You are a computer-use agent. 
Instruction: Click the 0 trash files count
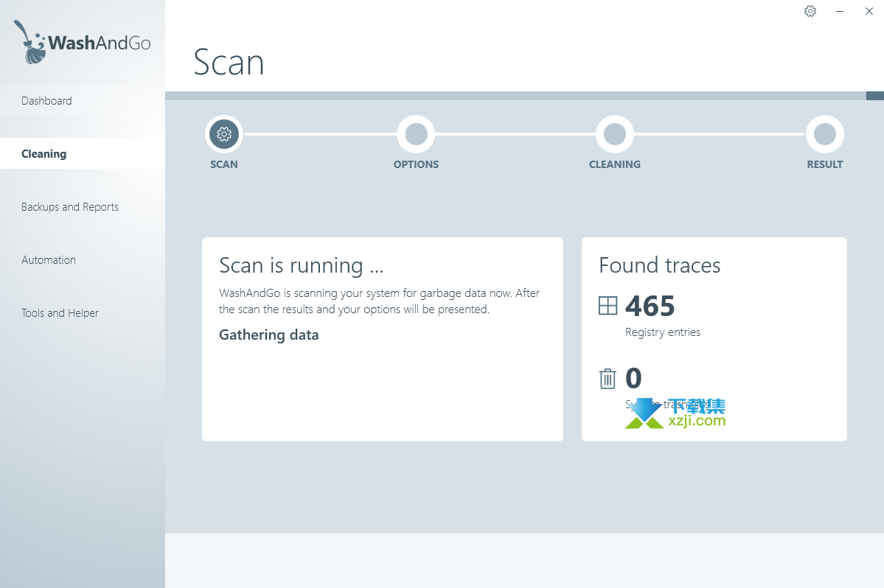pos(633,378)
